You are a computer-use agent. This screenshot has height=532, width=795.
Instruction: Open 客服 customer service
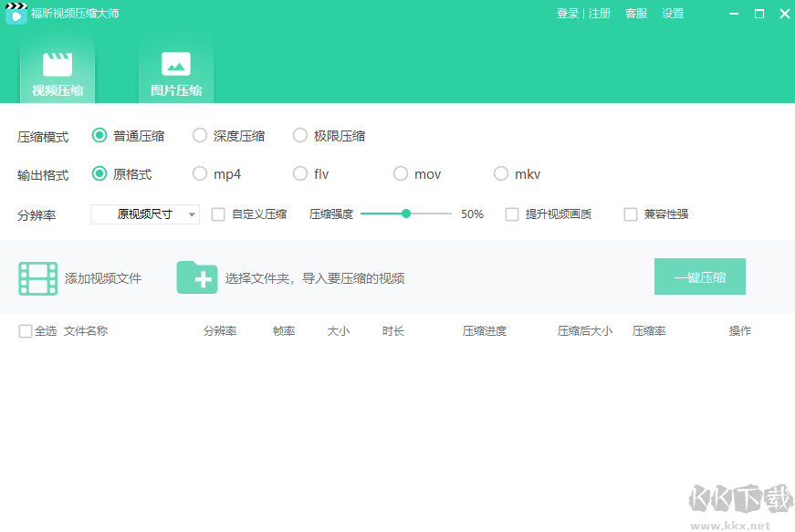(636, 14)
